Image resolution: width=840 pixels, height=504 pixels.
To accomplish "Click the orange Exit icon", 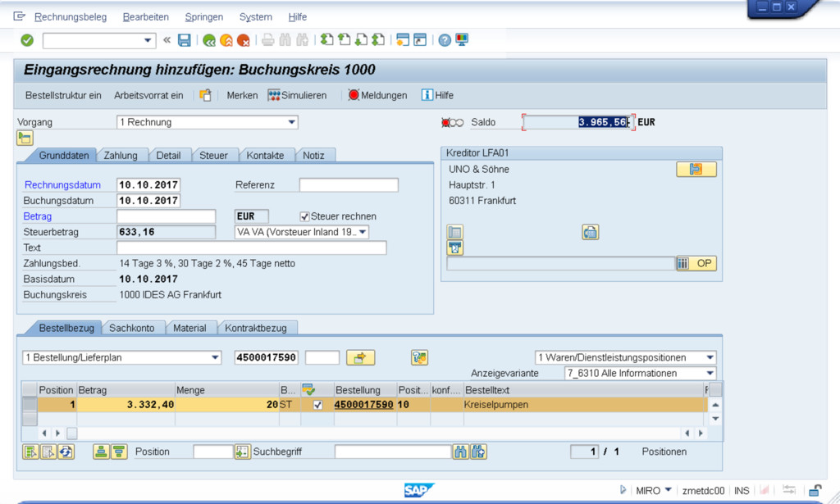I will click(x=226, y=40).
